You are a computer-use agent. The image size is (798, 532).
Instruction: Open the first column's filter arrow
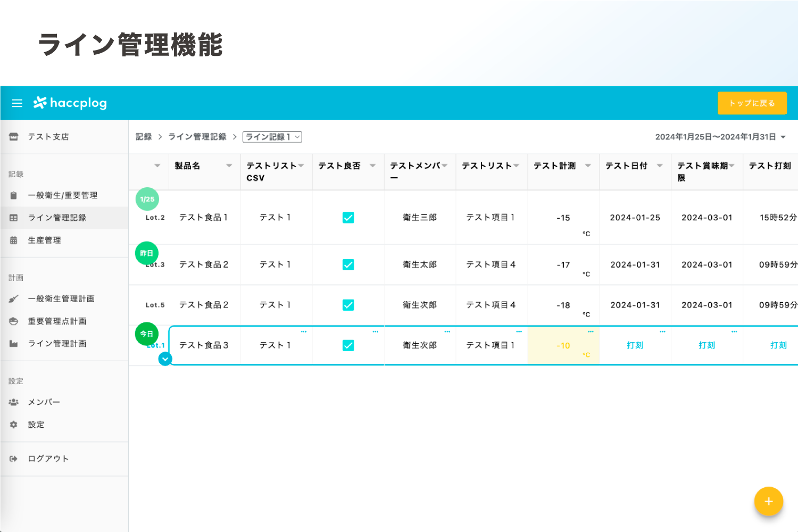coord(157,165)
